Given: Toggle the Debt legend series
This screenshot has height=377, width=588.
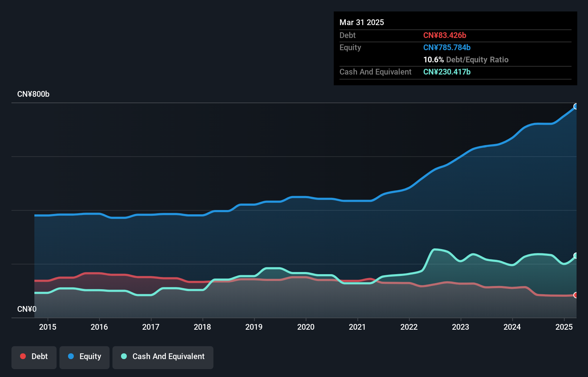Looking at the screenshot, I should 34,357.
